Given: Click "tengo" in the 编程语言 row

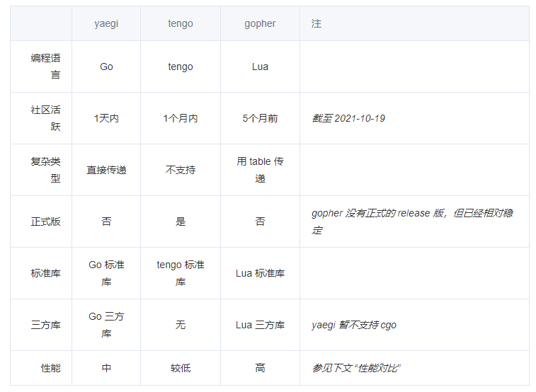Looking at the screenshot, I should 181,67.
